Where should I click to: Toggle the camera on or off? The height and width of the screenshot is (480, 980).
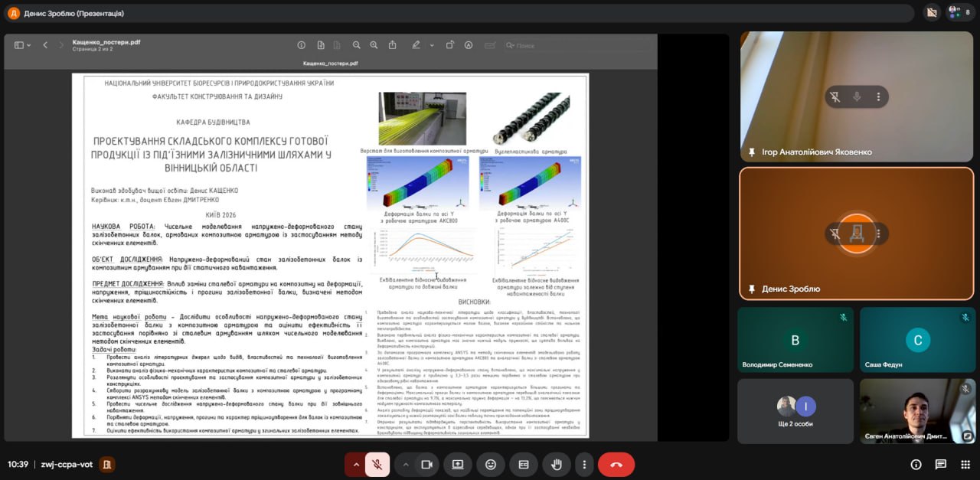pyautogui.click(x=427, y=464)
